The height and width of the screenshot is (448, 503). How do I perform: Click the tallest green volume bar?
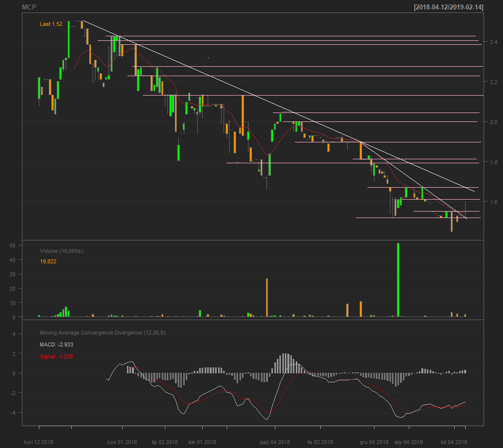tap(398, 280)
